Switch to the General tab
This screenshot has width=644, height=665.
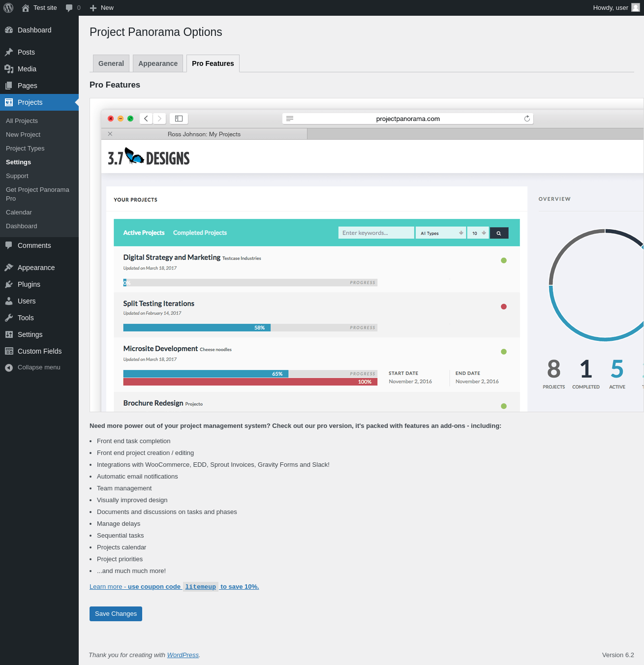[111, 63]
